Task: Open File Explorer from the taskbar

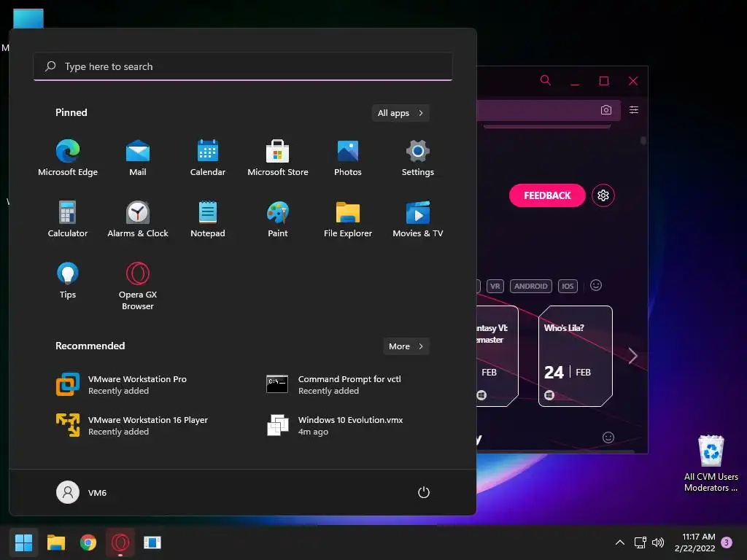Action: 55,542
